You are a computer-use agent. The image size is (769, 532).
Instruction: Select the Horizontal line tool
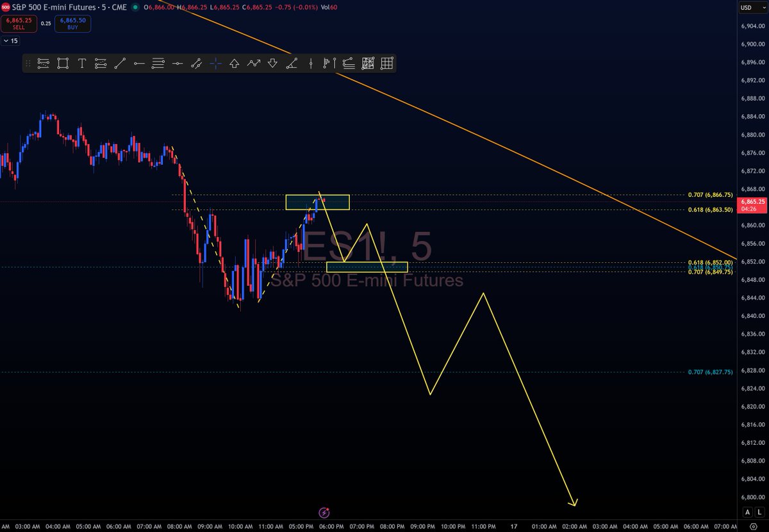178,63
